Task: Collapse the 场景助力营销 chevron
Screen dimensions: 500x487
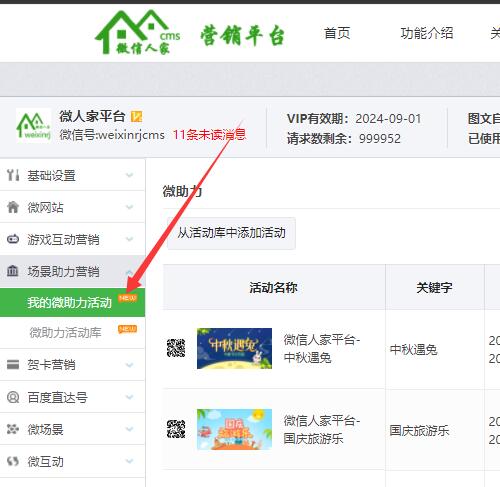Action: point(130,272)
